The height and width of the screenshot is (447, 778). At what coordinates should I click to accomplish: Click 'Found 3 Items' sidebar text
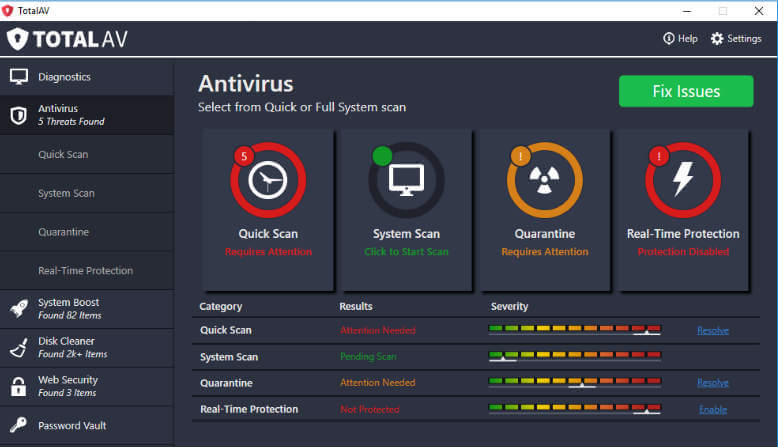[x=67, y=393]
